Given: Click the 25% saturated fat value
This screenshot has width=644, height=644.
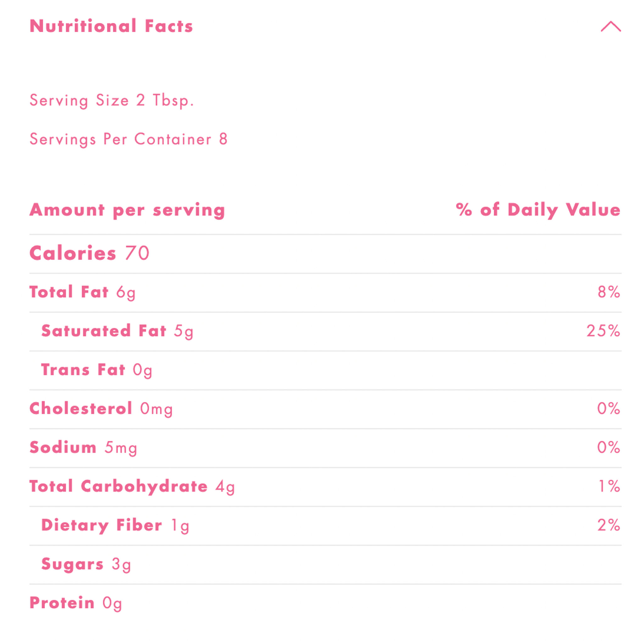Looking at the screenshot, I should (x=603, y=331).
